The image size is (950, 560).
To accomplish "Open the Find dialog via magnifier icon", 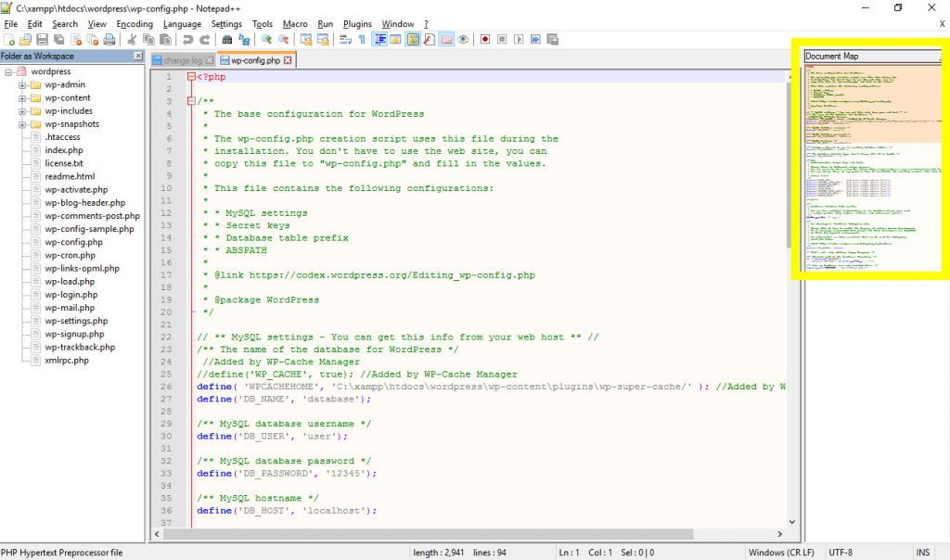I will point(225,39).
